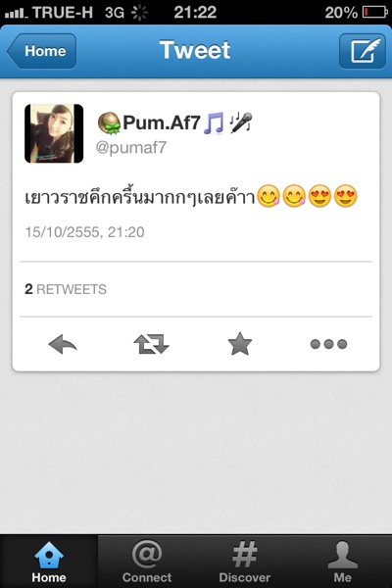Tap the signal strength bars icon
Screen dimensions: 392x588
tap(16, 14)
